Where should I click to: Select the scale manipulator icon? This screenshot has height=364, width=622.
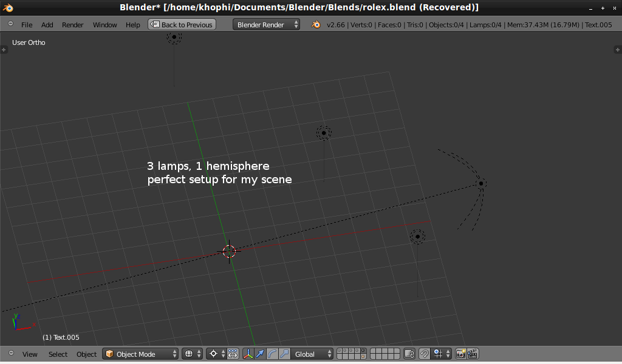point(284,354)
